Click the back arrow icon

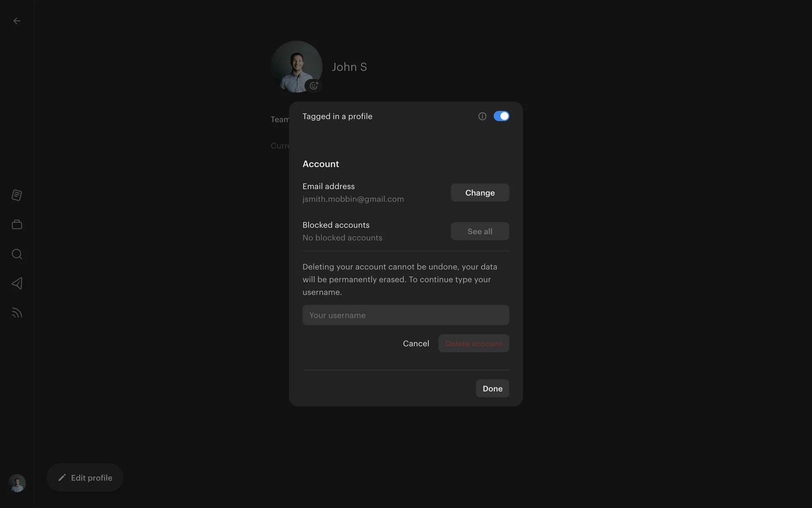click(x=17, y=21)
